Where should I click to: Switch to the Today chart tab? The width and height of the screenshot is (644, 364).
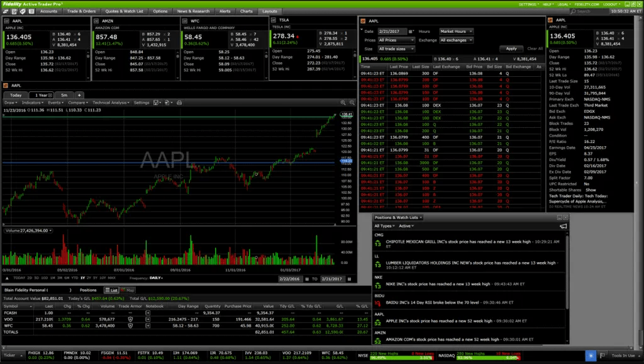coord(16,96)
